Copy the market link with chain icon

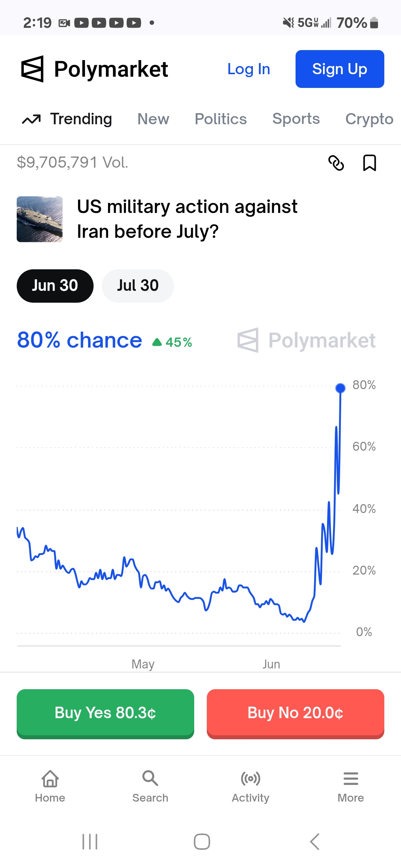[336, 163]
